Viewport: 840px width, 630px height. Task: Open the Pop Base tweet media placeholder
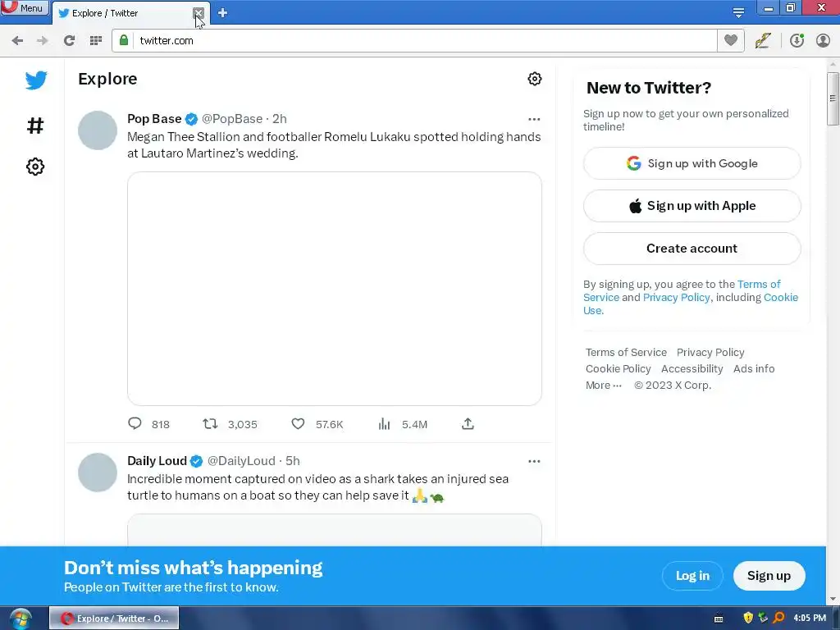[x=335, y=289]
